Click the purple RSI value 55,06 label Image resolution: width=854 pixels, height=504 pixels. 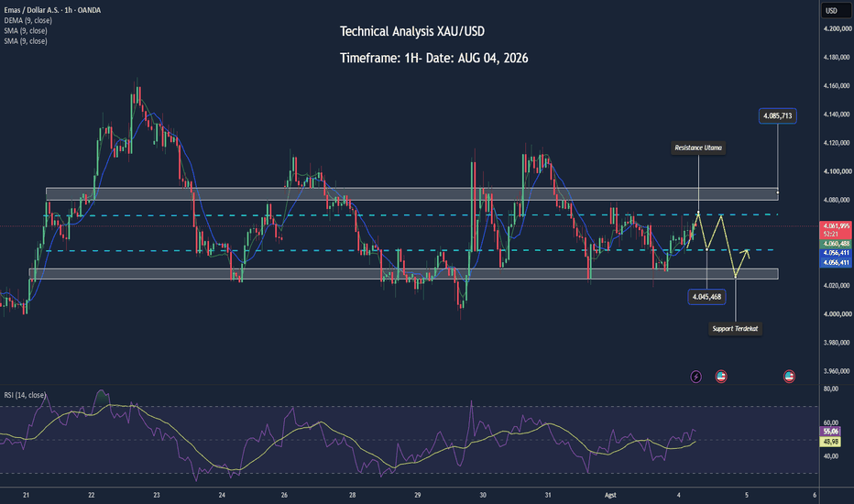830,432
